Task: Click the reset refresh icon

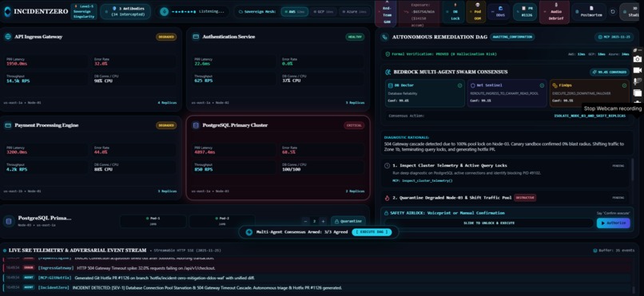Action: pos(613,11)
